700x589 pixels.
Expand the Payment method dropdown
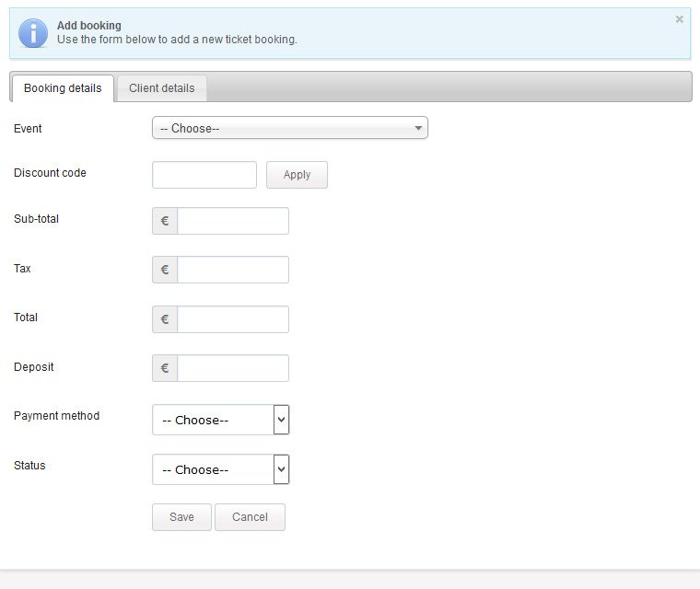[220, 420]
